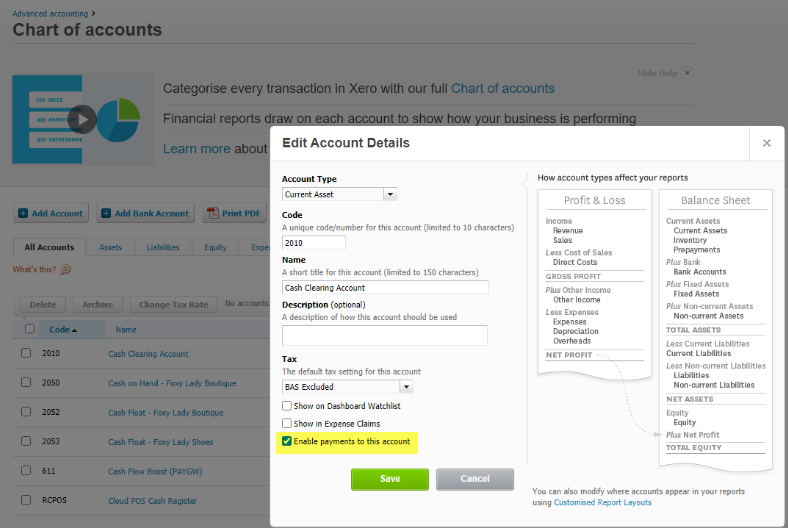Open the Customised Report Layouts link
The height and width of the screenshot is (528, 788).
[x=603, y=502]
